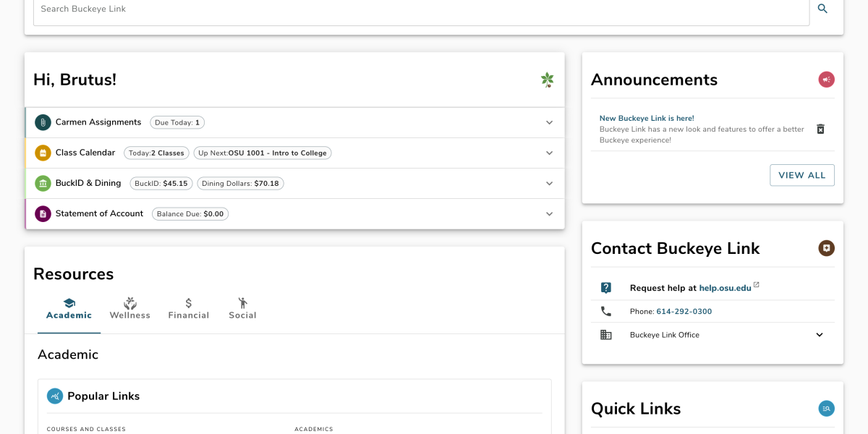The width and height of the screenshot is (868, 434).
Task: Click the buckeye leaf icon
Action: 548,80
